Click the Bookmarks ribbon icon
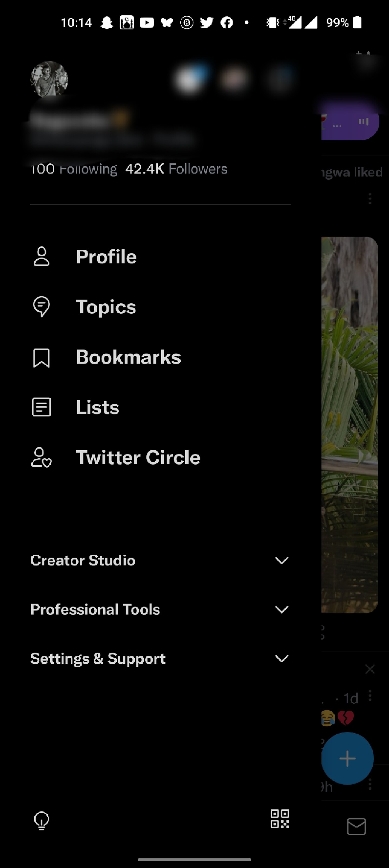Viewport: 389px width, 868px height. click(x=42, y=358)
